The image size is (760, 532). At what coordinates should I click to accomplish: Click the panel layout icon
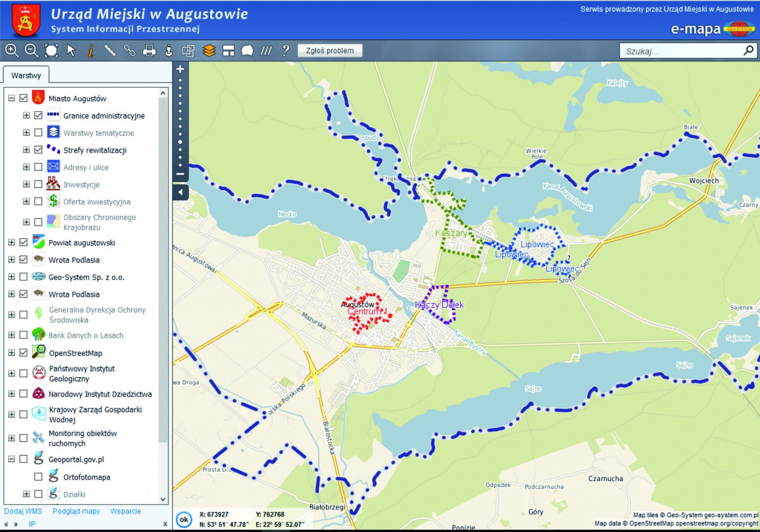[228, 50]
